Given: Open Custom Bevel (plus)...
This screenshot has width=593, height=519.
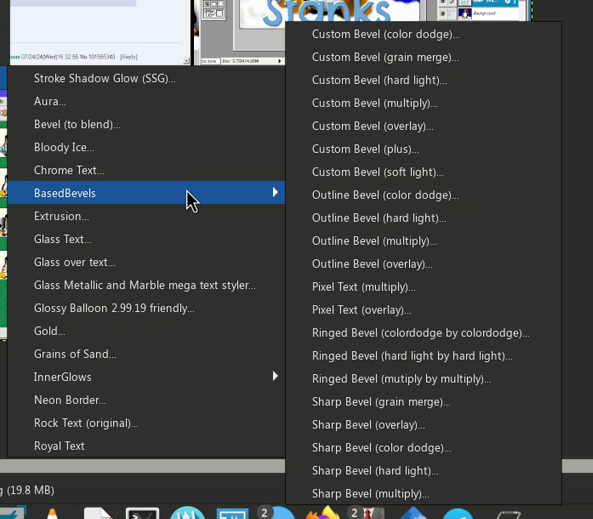Looking at the screenshot, I should tap(423, 149).
